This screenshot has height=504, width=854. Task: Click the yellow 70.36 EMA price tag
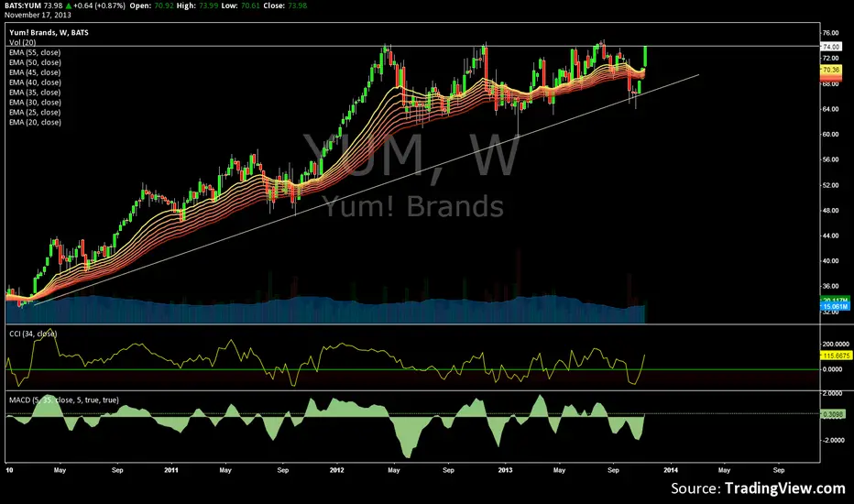click(x=830, y=70)
